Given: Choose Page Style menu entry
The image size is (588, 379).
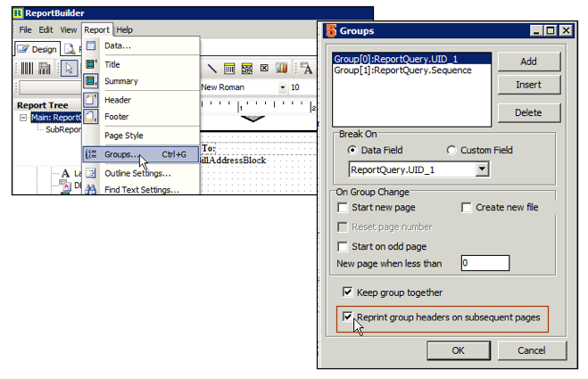Looking at the screenshot, I should pos(124,136).
